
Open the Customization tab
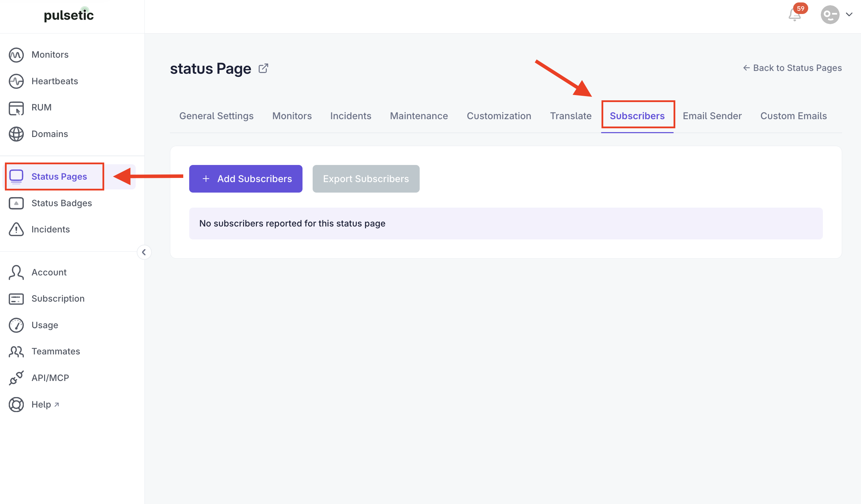point(499,116)
